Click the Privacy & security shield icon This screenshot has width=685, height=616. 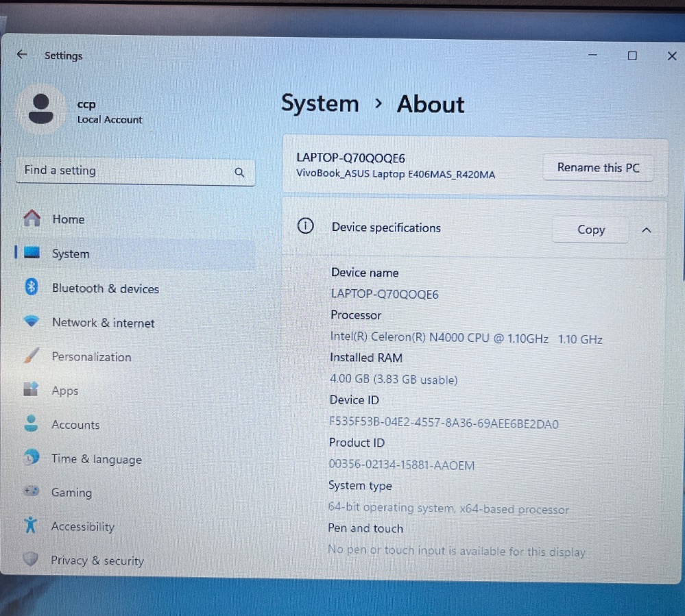coord(31,559)
